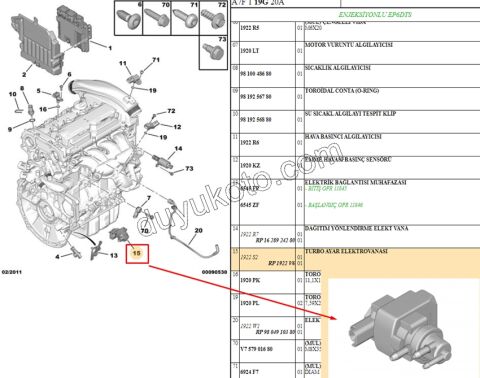Image resolution: width=480 pixels, height=378 pixels.
Task: Select callout number 14 in the diagram
Action: click(x=178, y=148)
